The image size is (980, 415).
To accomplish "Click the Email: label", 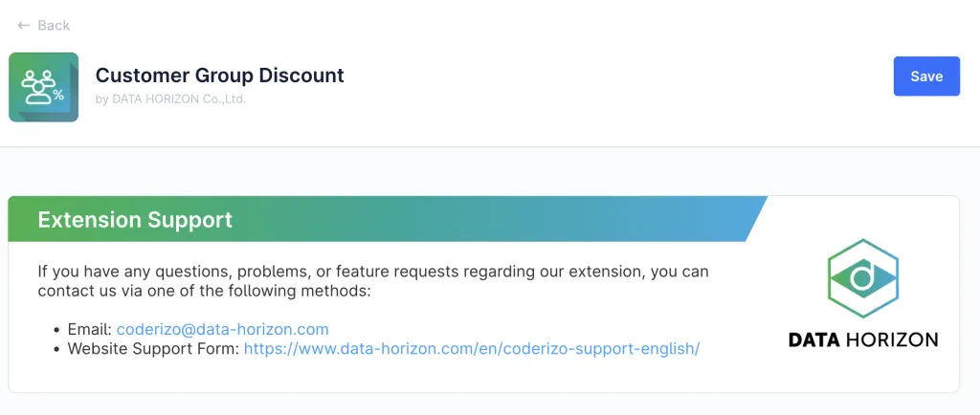I will (90, 329).
